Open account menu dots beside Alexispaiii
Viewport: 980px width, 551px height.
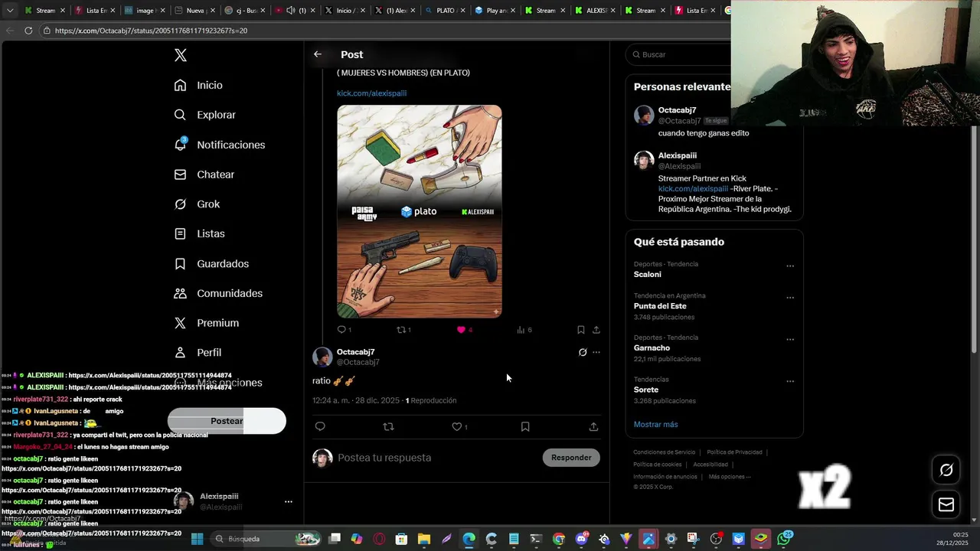tap(289, 502)
